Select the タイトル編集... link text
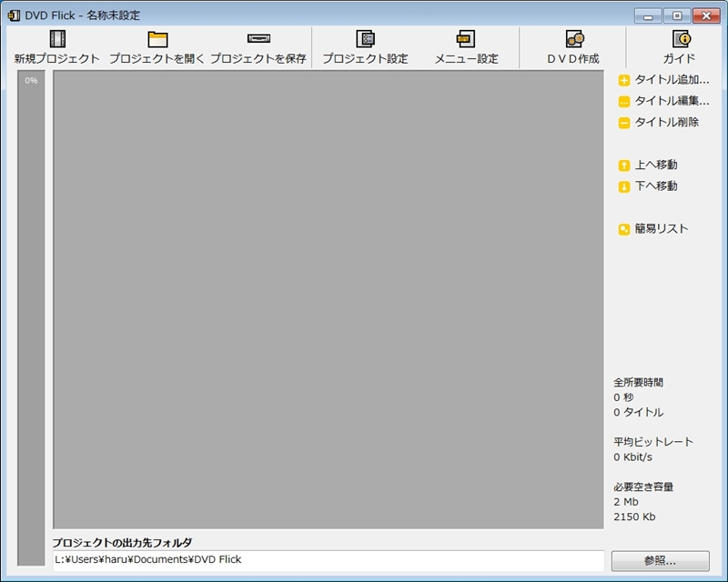 point(672,101)
